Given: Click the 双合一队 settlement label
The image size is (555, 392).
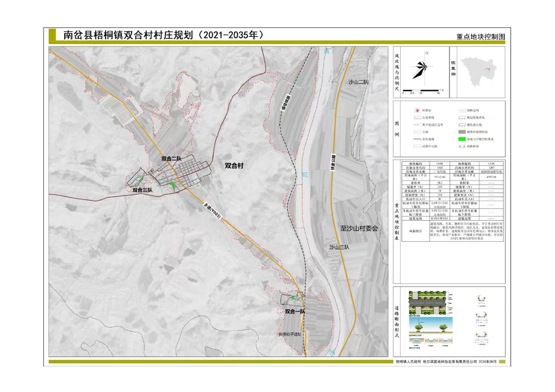Looking at the screenshot, I should [295, 312].
